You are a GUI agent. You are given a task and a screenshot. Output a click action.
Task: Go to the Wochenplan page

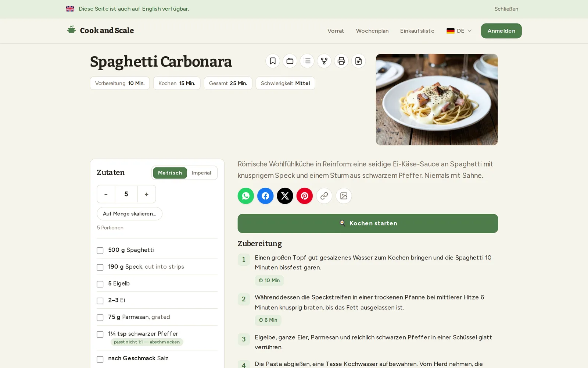pyautogui.click(x=372, y=31)
